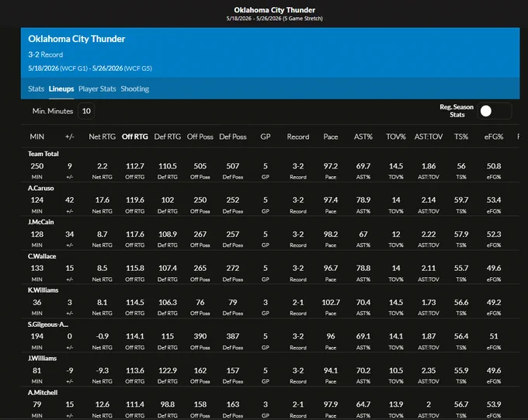Sort table by +/- column header

[x=70, y=137]
